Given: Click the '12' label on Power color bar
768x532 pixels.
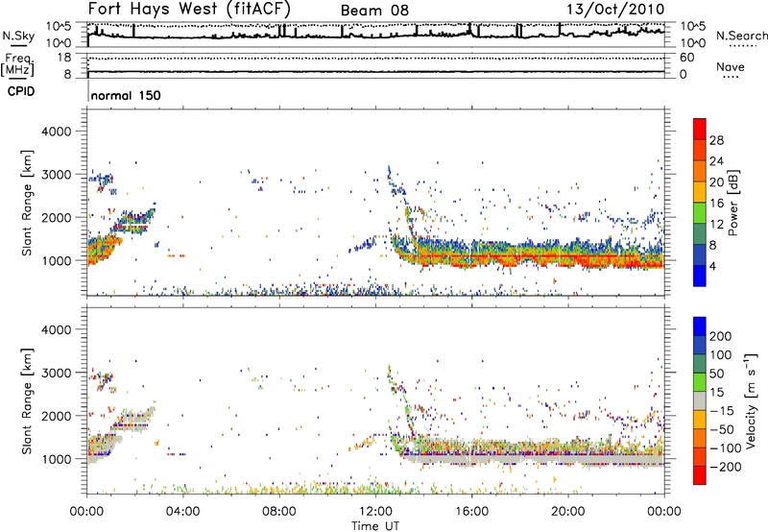Looking at the screenshot, I should [x=716, y=225].
